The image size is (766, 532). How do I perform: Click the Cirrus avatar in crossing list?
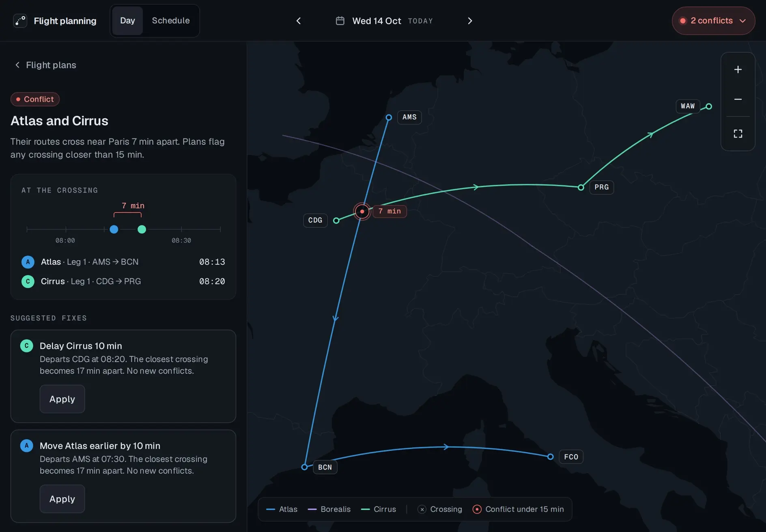pos(28,281)
